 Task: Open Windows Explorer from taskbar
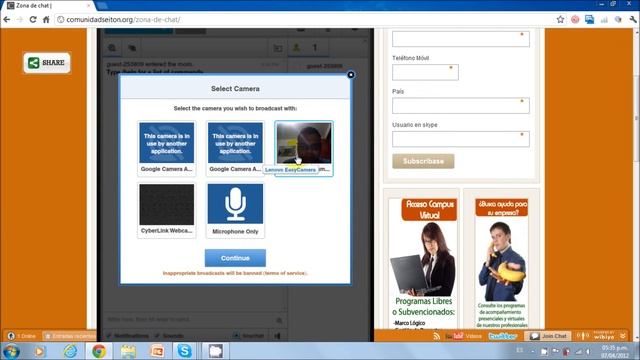click(x=128, y=351)
